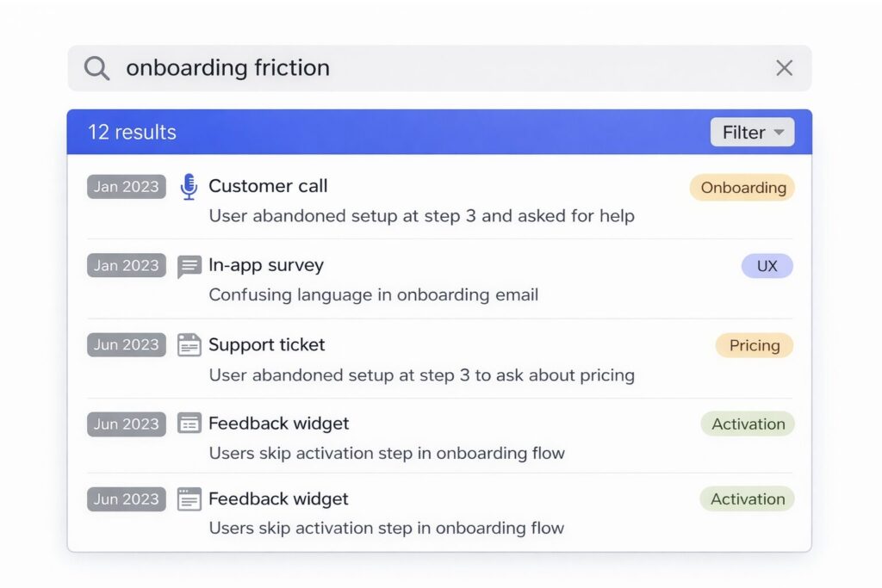882x588 pixels.
Task: Open the Filter dropdown
Action: [x=752, y=133]
